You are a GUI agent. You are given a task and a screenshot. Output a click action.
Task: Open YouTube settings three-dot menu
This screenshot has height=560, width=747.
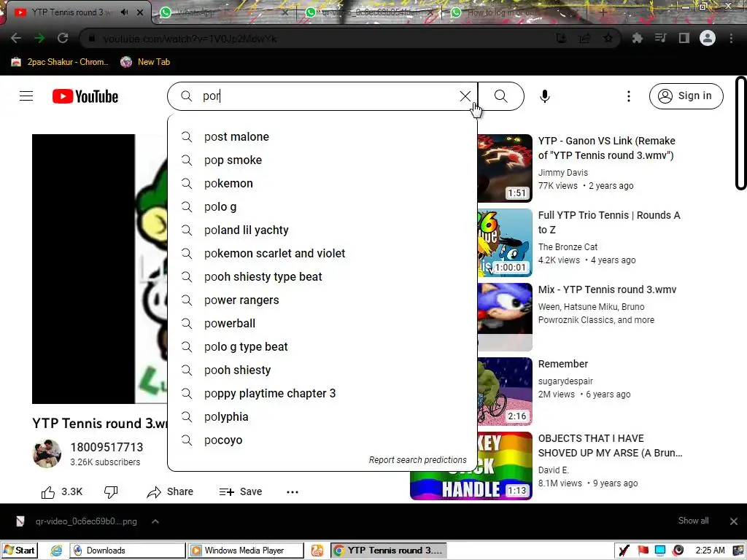tap(629, 96)
